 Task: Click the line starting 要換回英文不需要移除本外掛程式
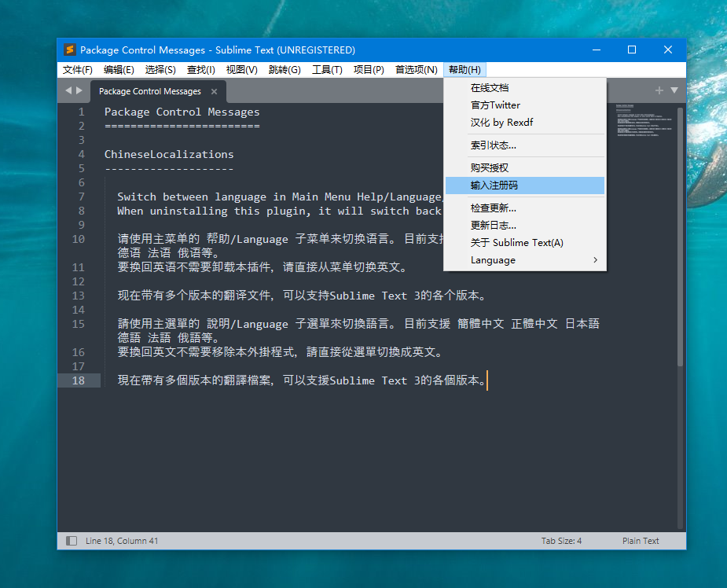pos(280,352)
